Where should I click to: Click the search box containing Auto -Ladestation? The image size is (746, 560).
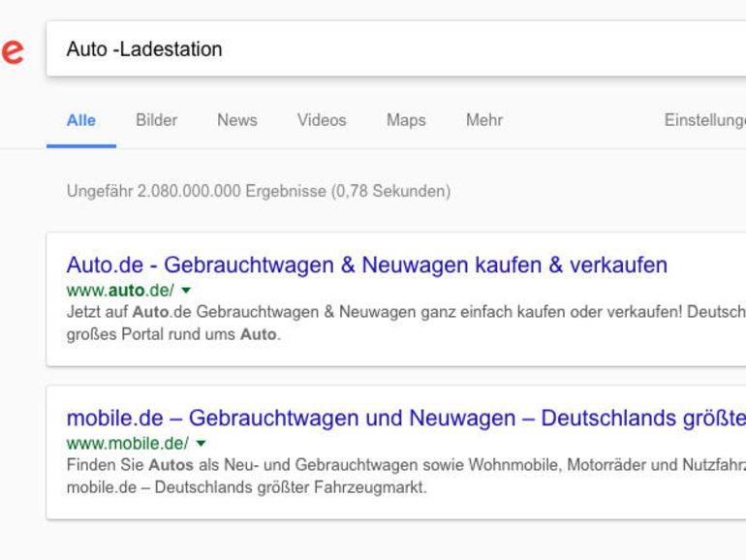pyautogui.click(x=396, y=48)
